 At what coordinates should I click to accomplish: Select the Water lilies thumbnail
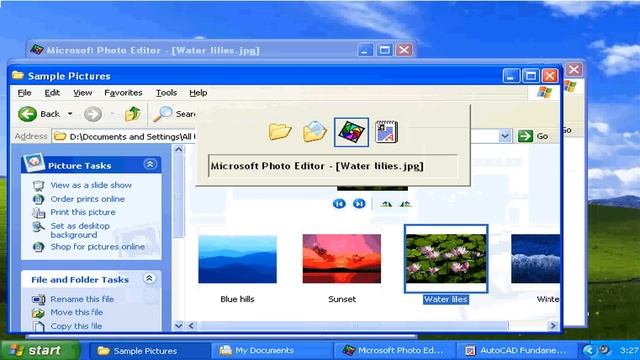tap(446, 259)
